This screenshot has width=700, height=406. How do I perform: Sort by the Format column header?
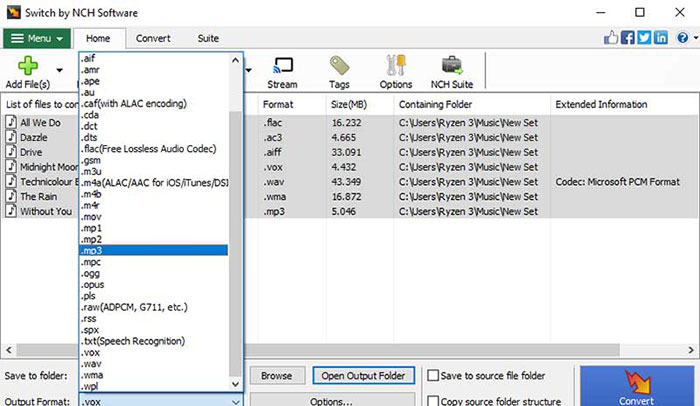292,105
